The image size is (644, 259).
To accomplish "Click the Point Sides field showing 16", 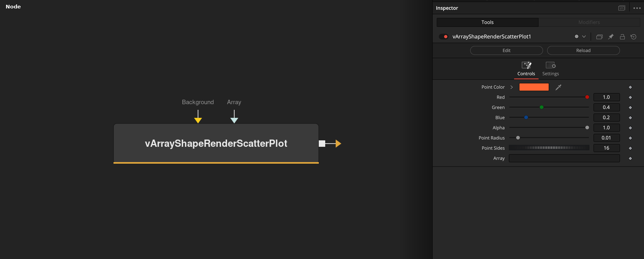I will point(607,148).
